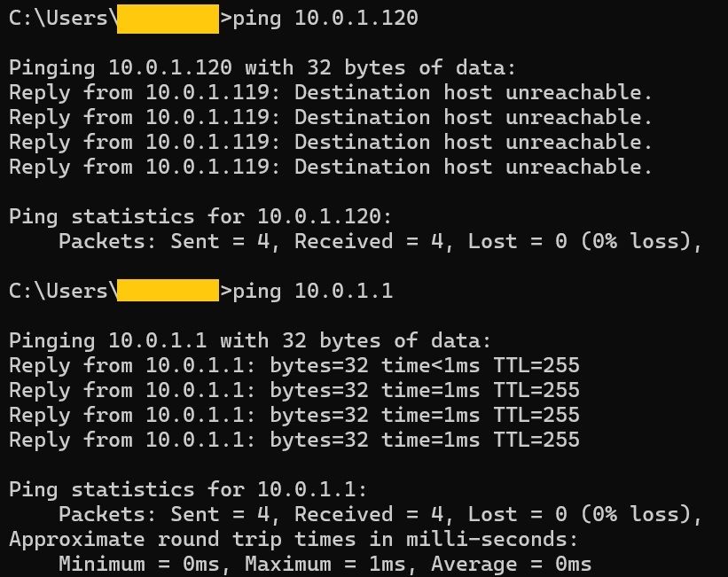Image resolution: width=728 pixels, height=577 pixels.
Task: Click the reply line showing "time<1ms"
Action: tap(294, 366)
